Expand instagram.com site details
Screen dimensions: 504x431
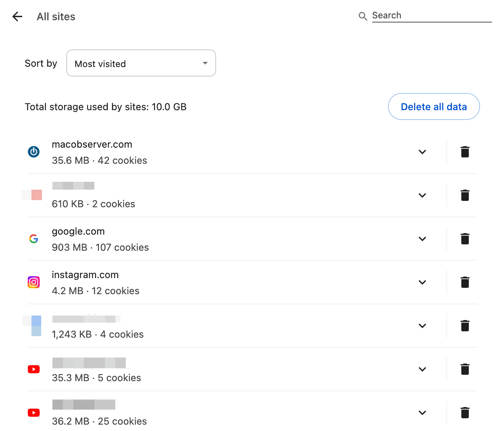tap(422, 282)
